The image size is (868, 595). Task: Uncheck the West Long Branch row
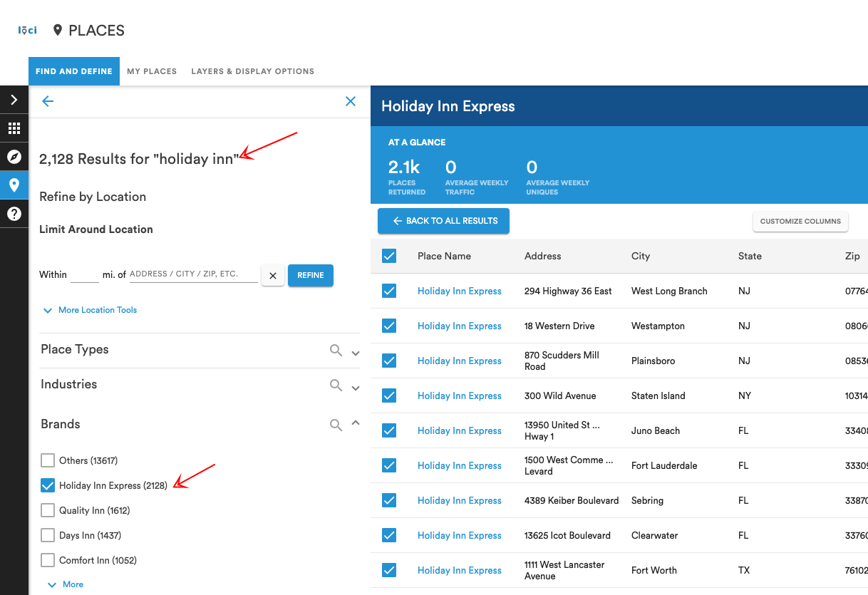pos(389,291)
